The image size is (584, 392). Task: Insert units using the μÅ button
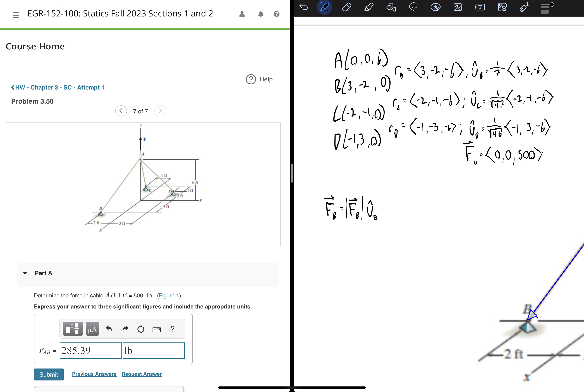[x=92, y=329]
